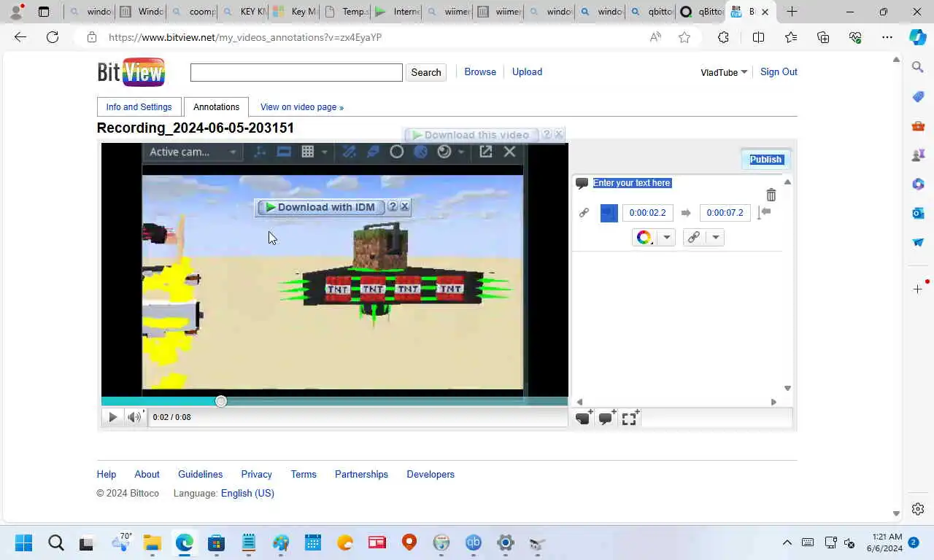The width and height of the screenshot is (934, 560).
Task: Expand the link type dropdown arrow
Action: click(715, 237)
